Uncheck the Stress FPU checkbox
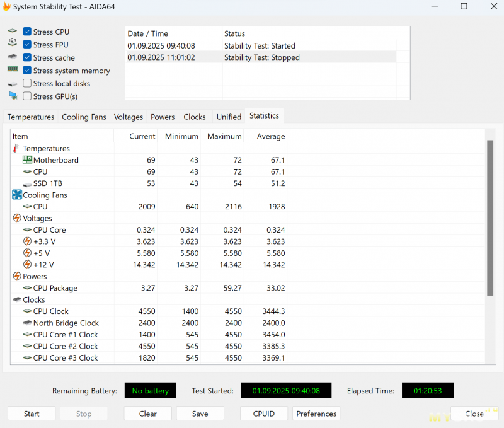504x428 pixels. pos(27,44)
